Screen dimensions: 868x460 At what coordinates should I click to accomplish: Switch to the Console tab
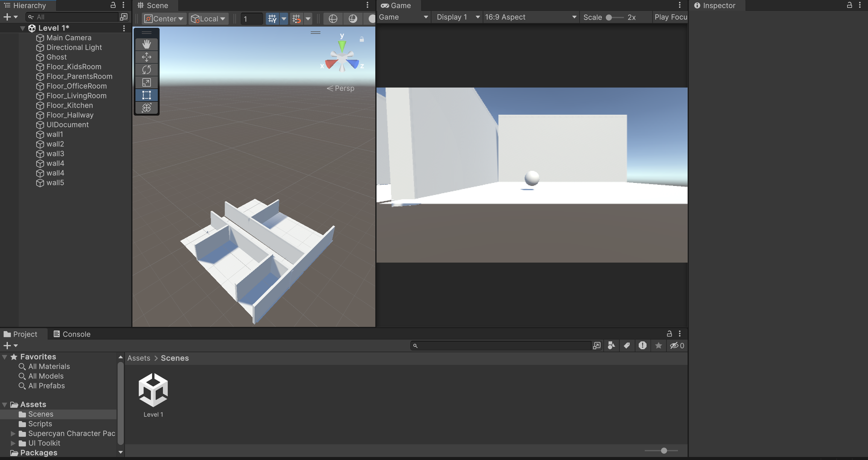click(72, 334)
